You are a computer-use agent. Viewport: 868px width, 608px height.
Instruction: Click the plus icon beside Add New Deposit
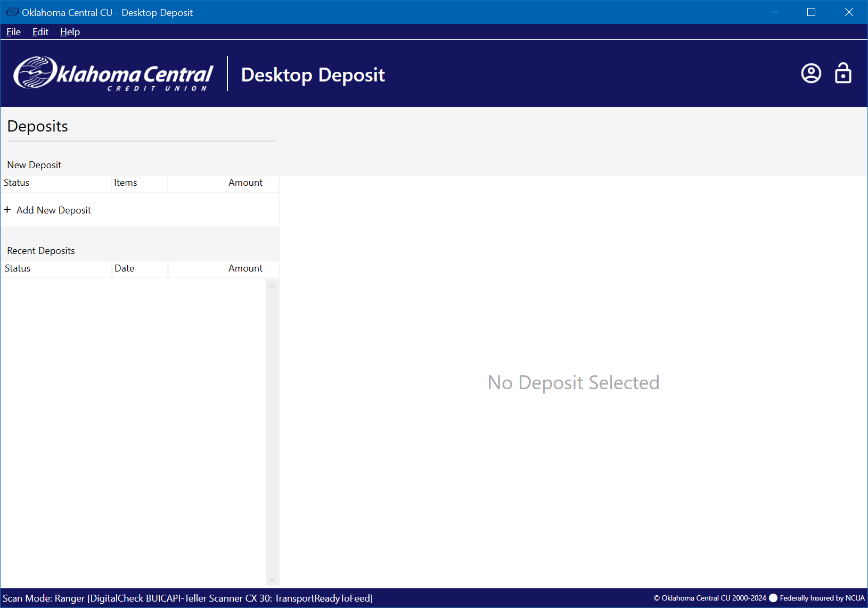pos(7,210)
